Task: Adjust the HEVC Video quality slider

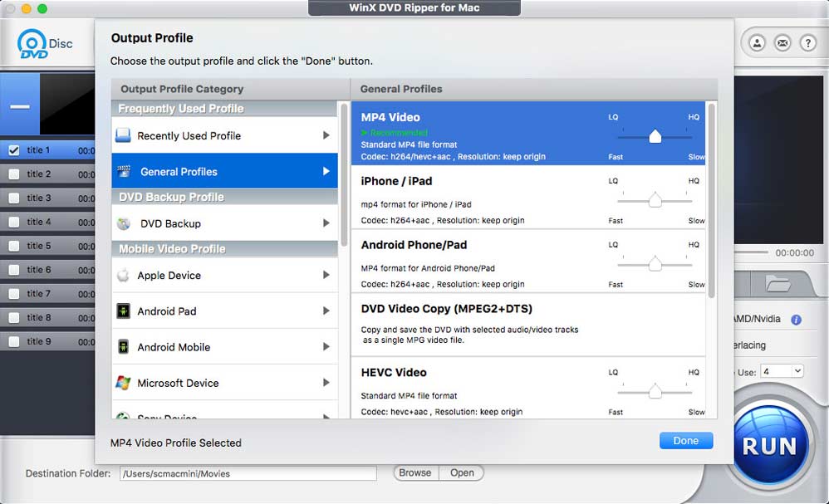Action: 655,391
